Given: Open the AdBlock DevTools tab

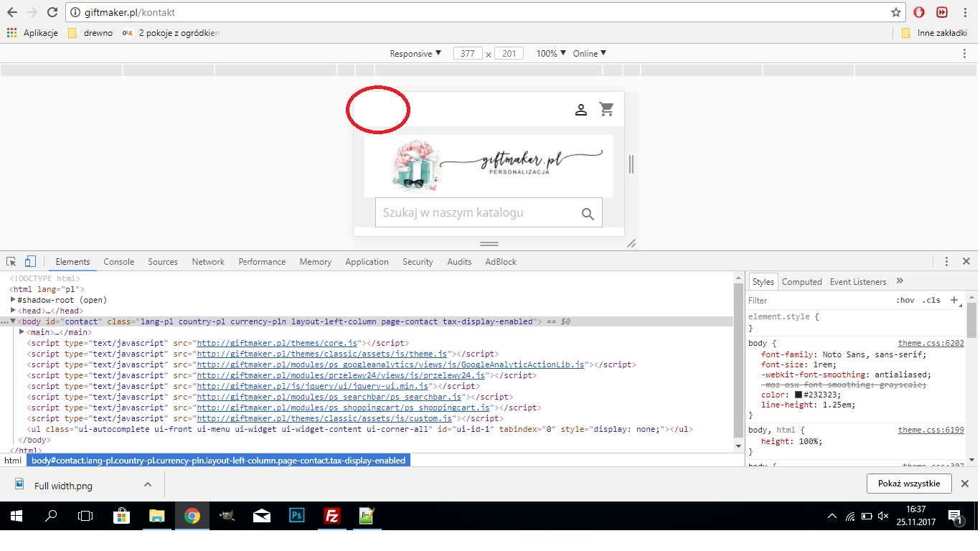Looking at the screenshot, I should click(501, 262).
